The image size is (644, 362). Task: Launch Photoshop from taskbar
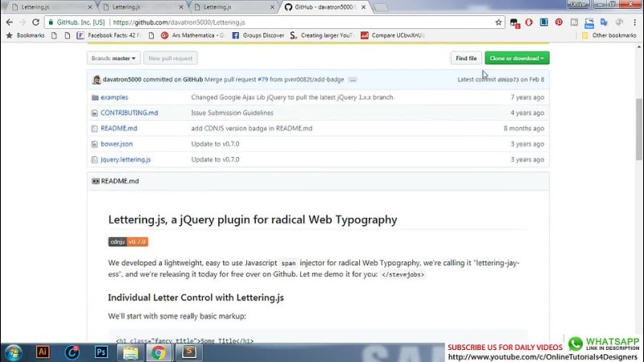click(x=101, y=352)
